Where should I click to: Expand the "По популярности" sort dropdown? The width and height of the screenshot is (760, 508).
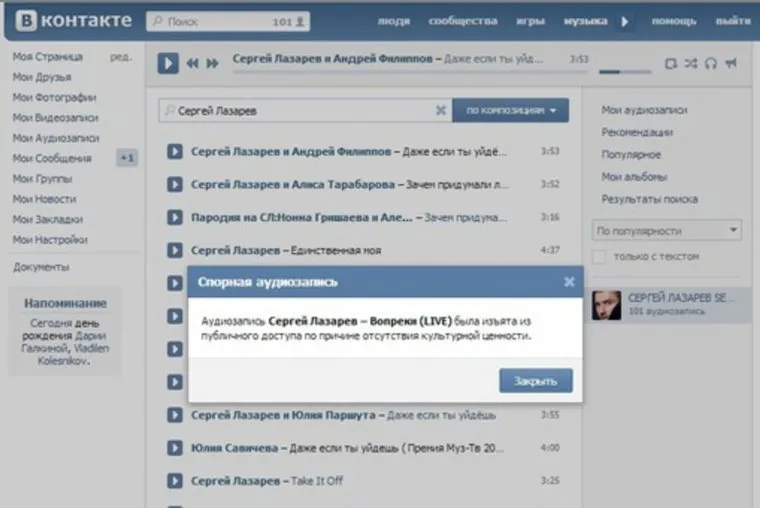click(666, 231)
